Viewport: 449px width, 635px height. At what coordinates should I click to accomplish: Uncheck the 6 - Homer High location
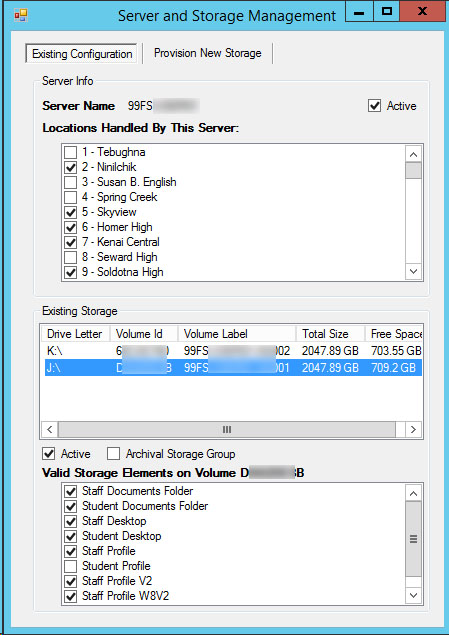coord(71,227)
